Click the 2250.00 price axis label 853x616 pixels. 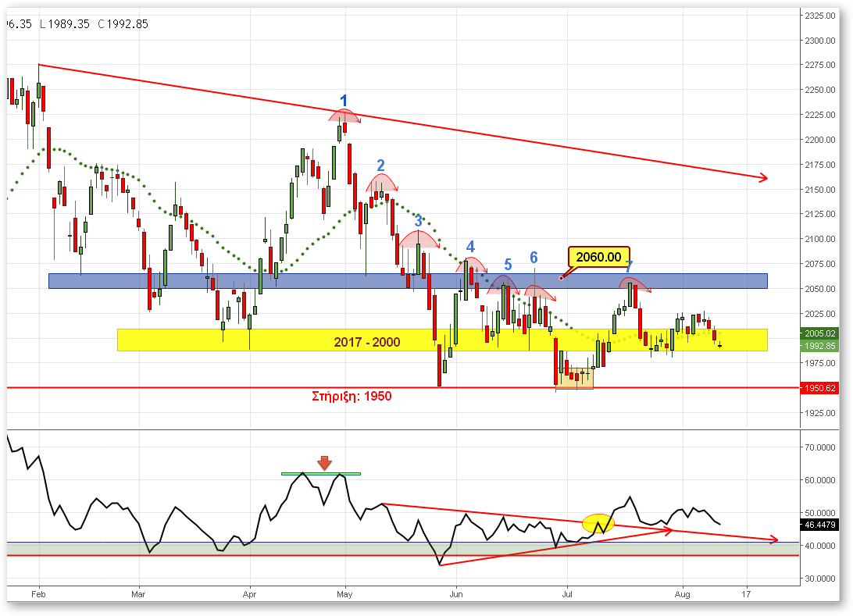coord(820,90)
